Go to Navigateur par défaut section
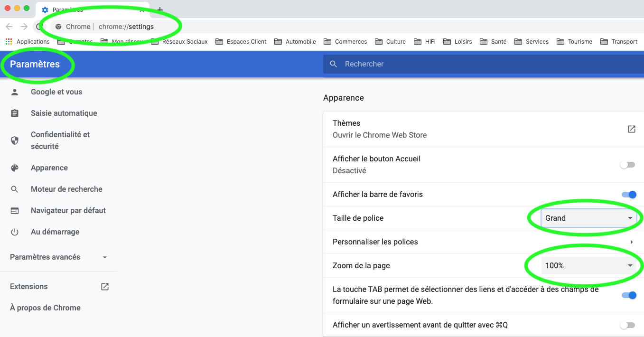The image size is (644, 337). point(68,211)
